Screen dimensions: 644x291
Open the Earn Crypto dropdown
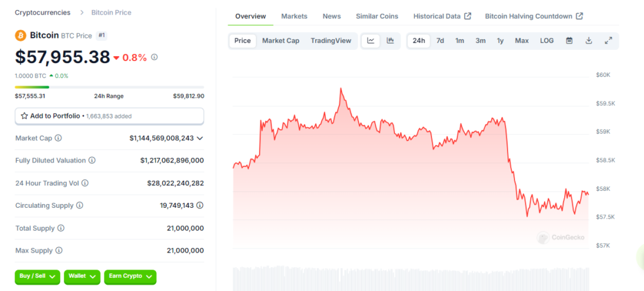(130, 277)
